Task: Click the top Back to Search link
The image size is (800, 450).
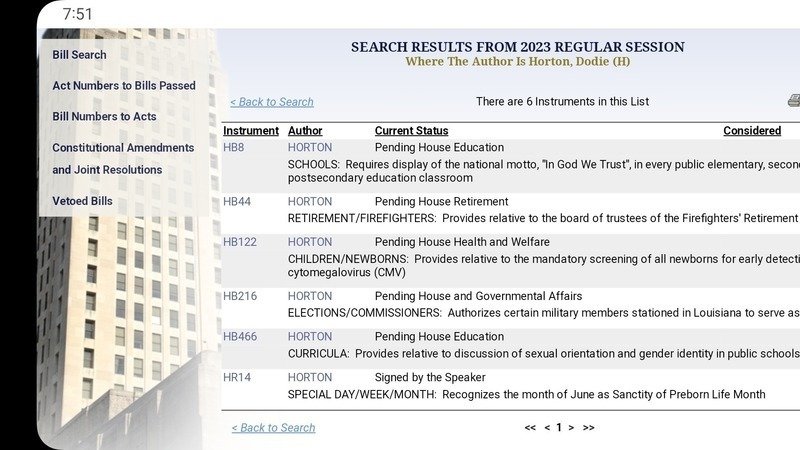Action: coord(272,102)
